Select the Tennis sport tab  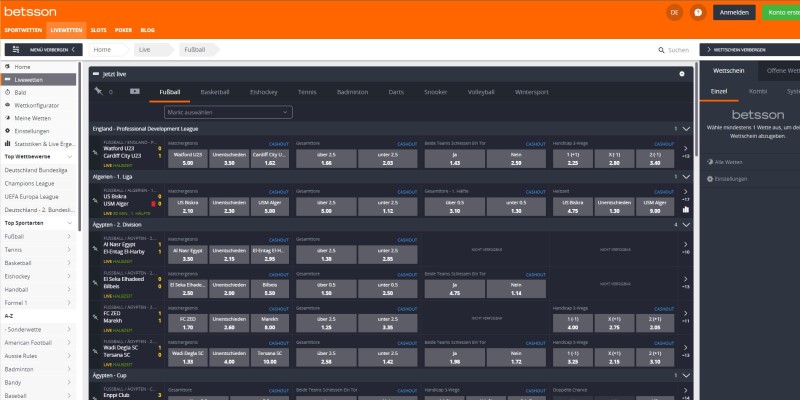[307, 92]
